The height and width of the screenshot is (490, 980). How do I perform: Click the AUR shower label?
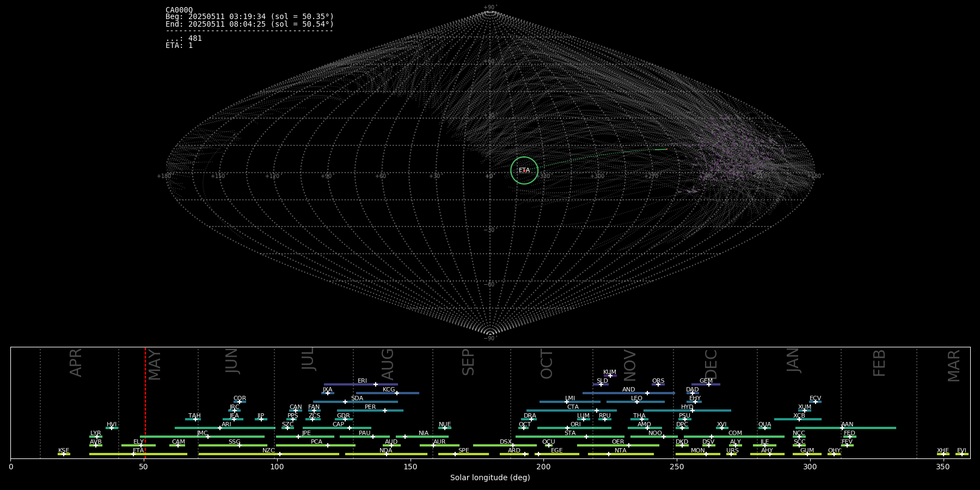tap(439, 442)
